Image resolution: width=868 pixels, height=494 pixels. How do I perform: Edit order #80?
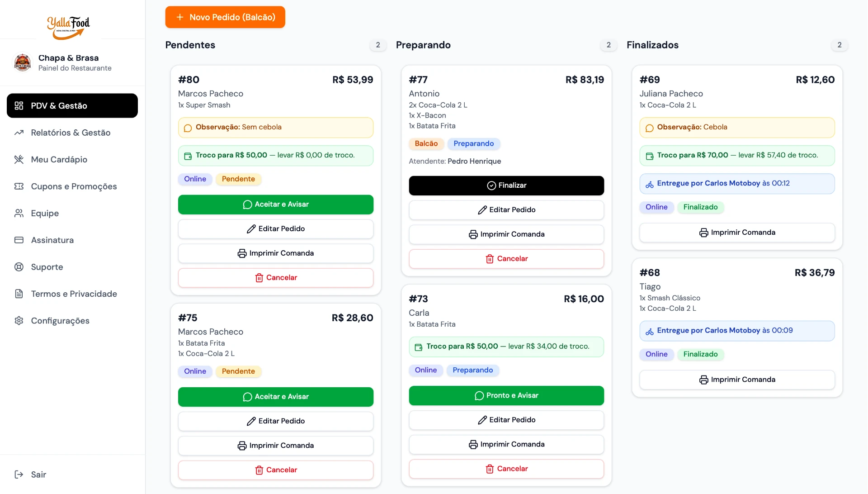[276, 229]
